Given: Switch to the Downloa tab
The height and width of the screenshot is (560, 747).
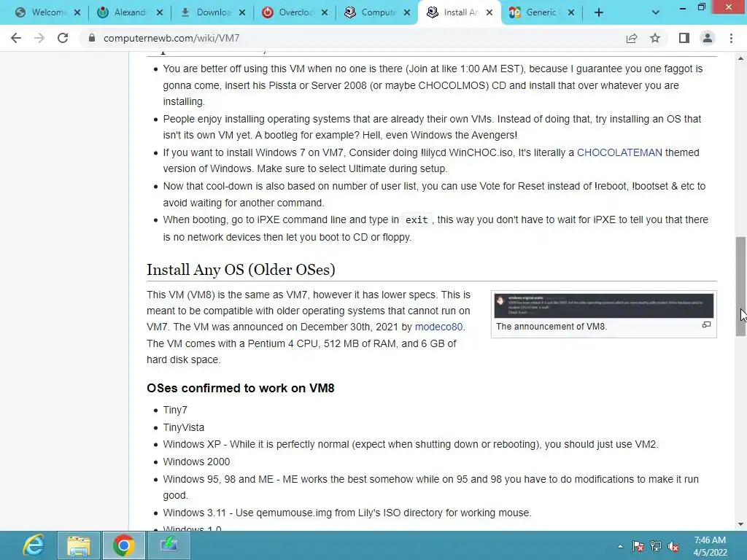Looking at the screenshot, I should [x=205, y=13].
